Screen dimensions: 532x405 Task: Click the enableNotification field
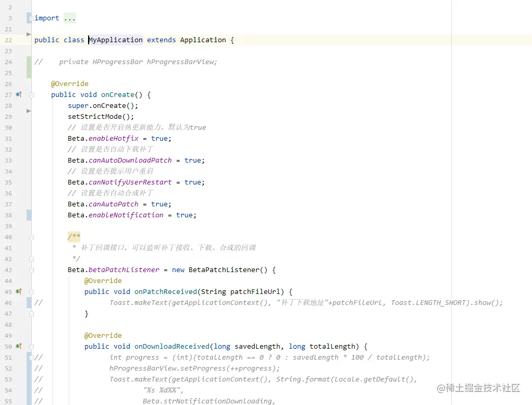[126, 215]
